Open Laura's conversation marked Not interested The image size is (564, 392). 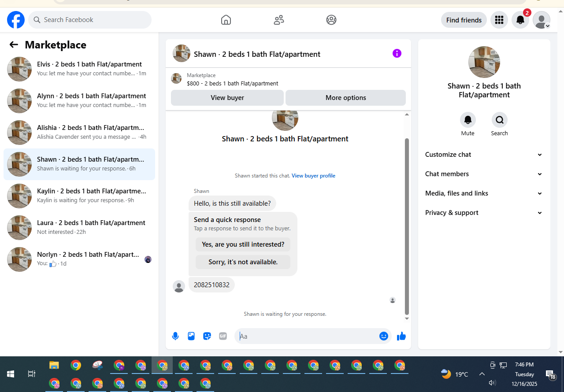click(79, 228)
